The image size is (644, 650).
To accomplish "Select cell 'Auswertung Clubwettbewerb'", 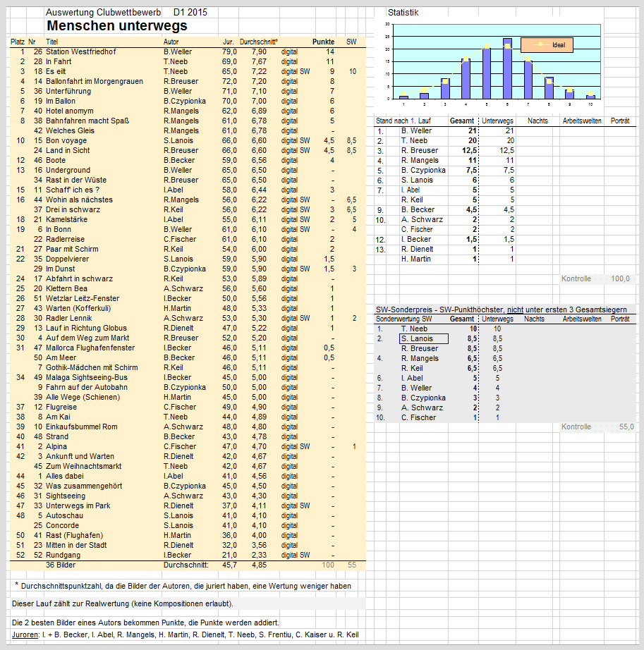I will pyautogui.click(x=103, y=13).
